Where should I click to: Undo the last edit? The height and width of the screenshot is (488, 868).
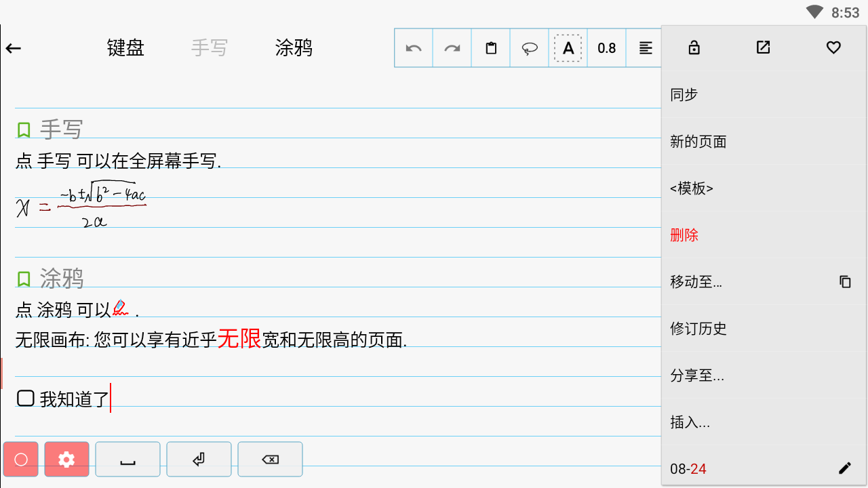point(414,48)
